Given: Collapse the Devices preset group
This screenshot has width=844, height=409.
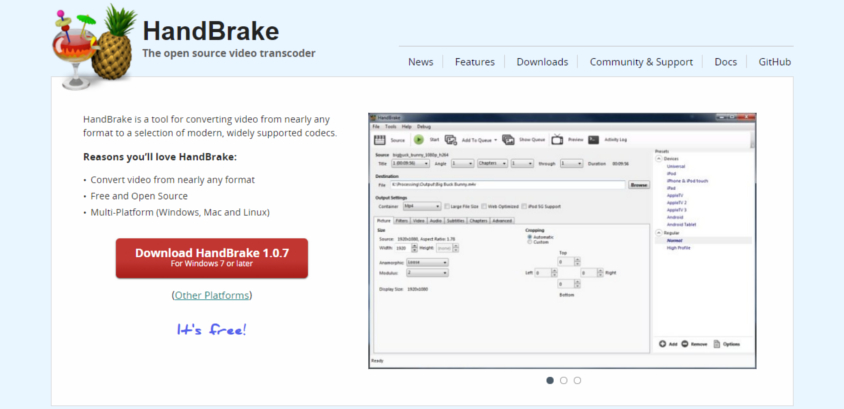Looking at the screenshot, I should (x=659, y=159).
